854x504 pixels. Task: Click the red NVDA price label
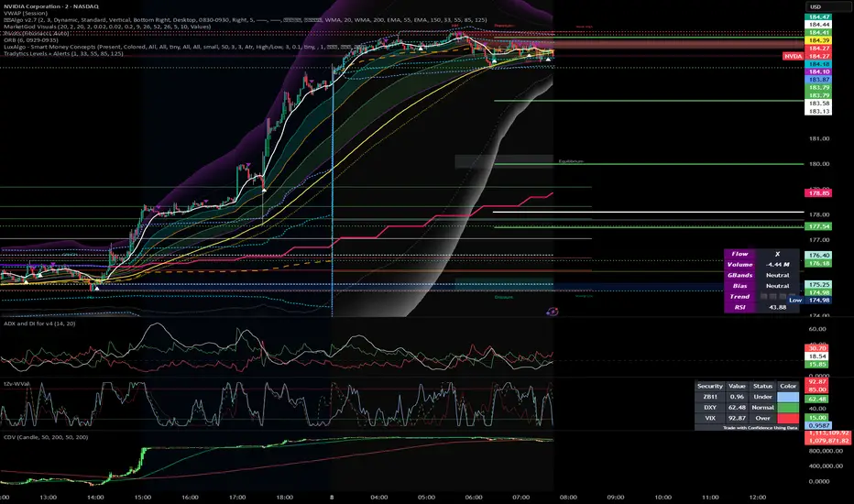pos(793,56)
